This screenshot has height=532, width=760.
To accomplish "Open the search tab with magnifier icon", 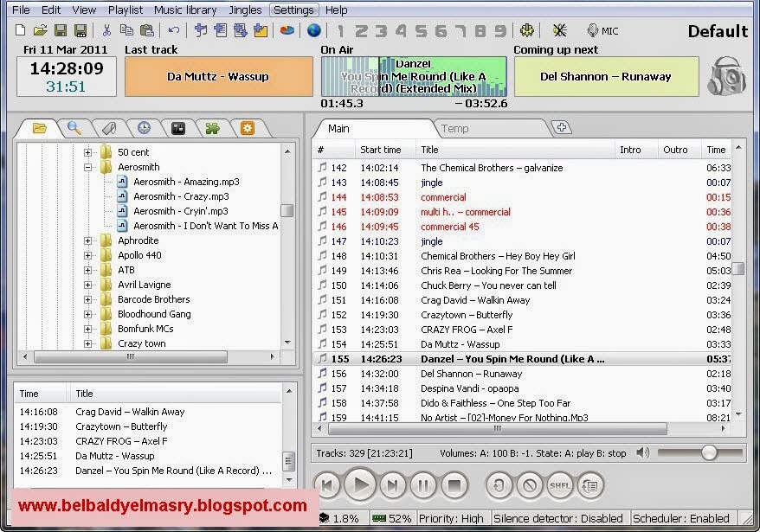I will click(74, 128).
